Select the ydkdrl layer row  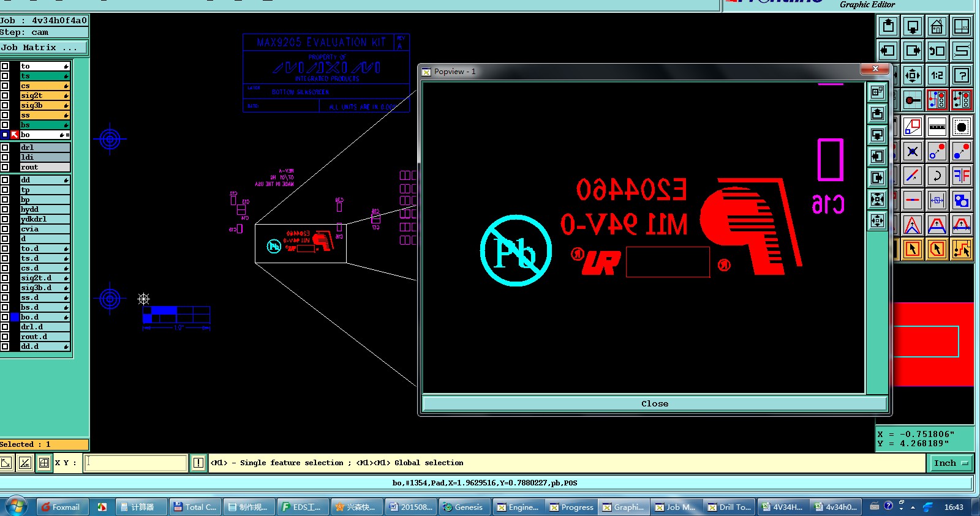(x=45, y=219)
